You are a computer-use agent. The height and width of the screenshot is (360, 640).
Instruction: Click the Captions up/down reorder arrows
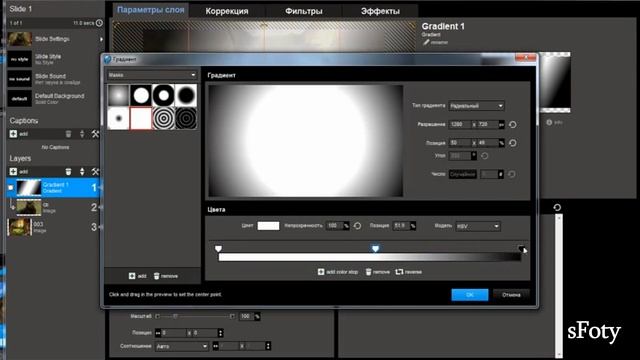point(82,134)
